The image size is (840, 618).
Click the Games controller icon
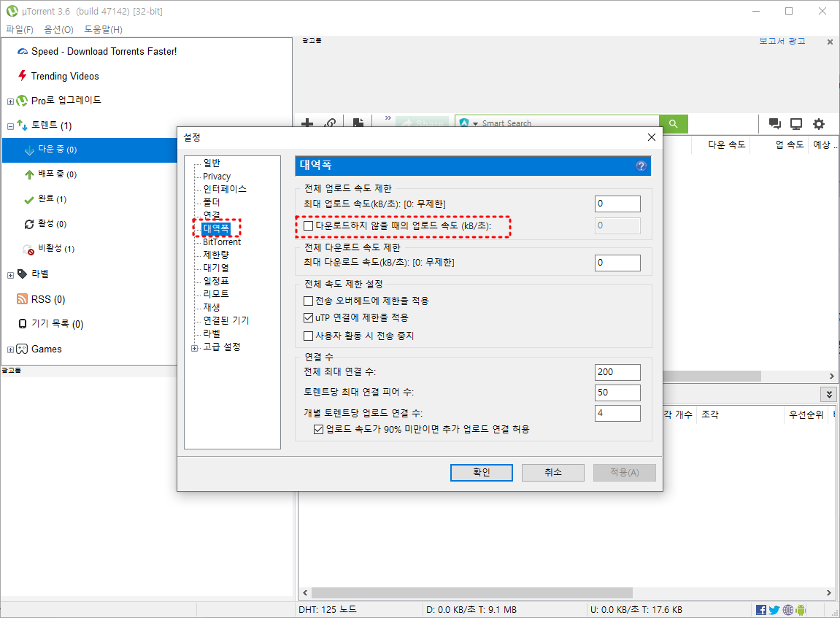click(x=22, y=349)
